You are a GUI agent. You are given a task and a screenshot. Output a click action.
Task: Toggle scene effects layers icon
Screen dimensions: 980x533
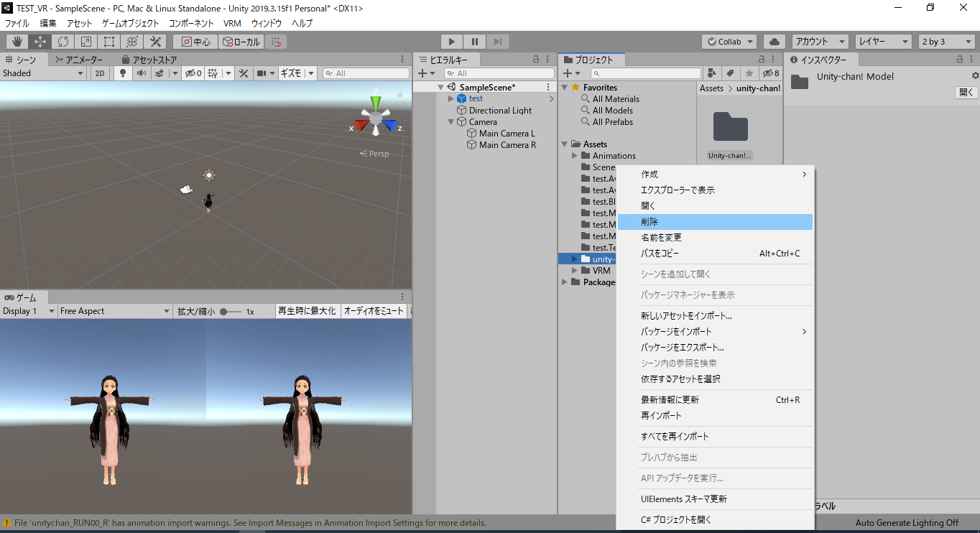(x=160, y=73)
